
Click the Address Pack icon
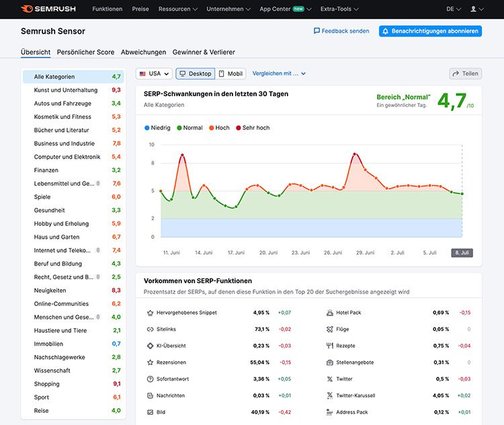(x=330, y=412)
